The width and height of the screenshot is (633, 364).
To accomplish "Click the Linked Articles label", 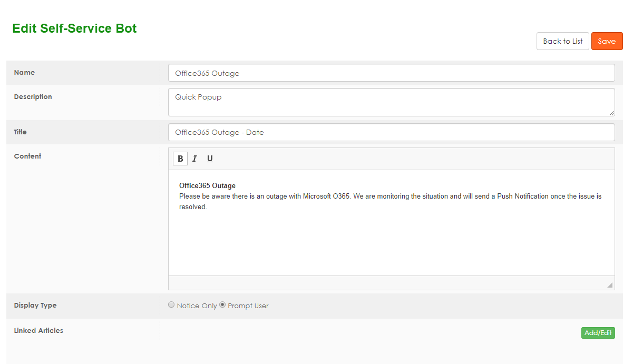I will (38, 331).
